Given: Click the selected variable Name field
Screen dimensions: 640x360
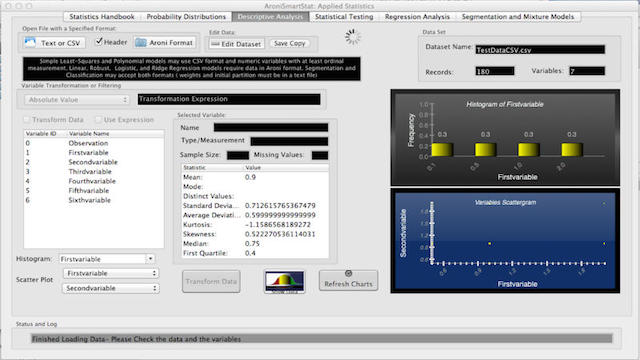Looking at the screenshot, I should coord(271,127).
